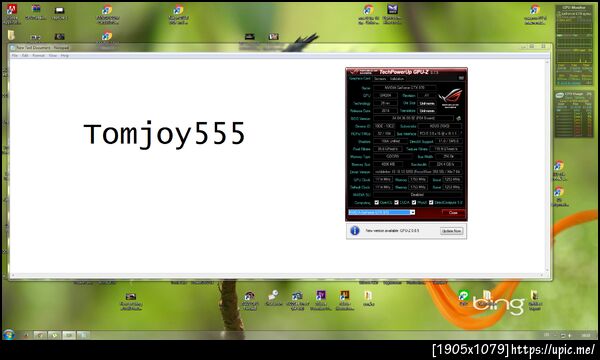600x360 pixels.
Task: Click the taskbar clock
Action: [585, 335]
